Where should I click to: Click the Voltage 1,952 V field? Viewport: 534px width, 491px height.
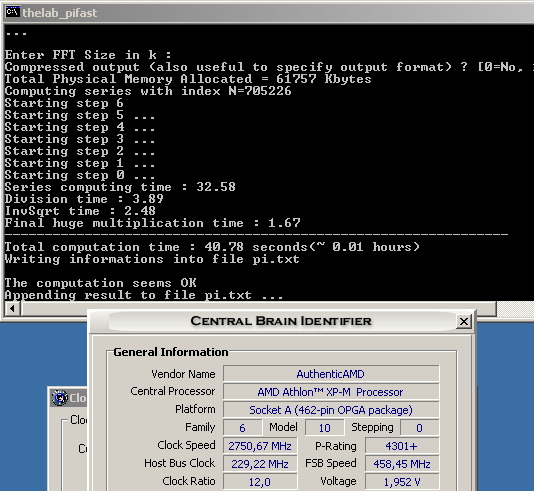[x=402, y=482]
